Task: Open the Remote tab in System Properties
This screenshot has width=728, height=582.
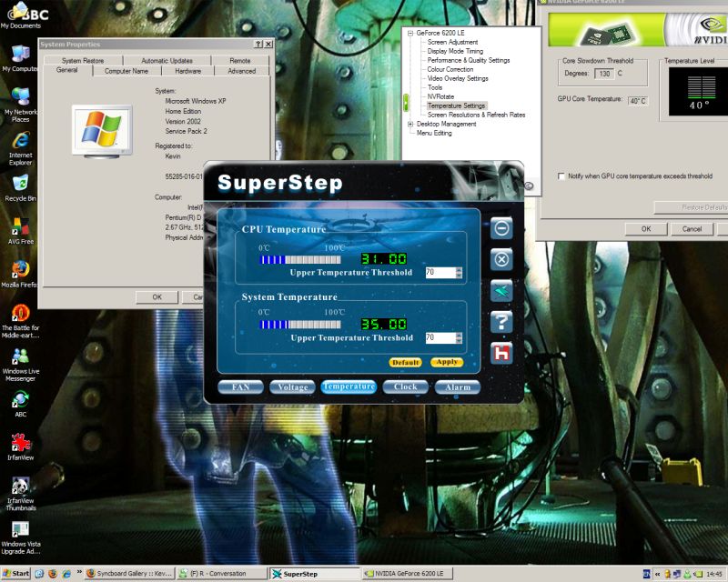Action: tap(240, 60)
